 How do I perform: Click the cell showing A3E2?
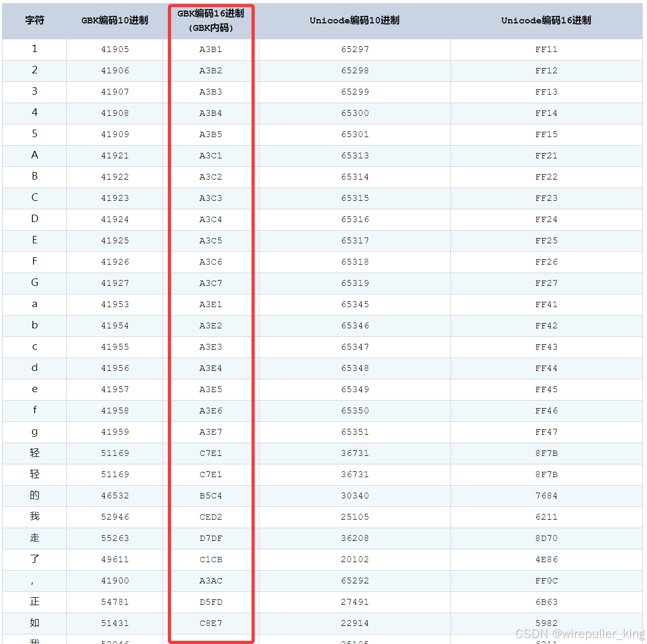pyautogui.click(x=211, y=326)
